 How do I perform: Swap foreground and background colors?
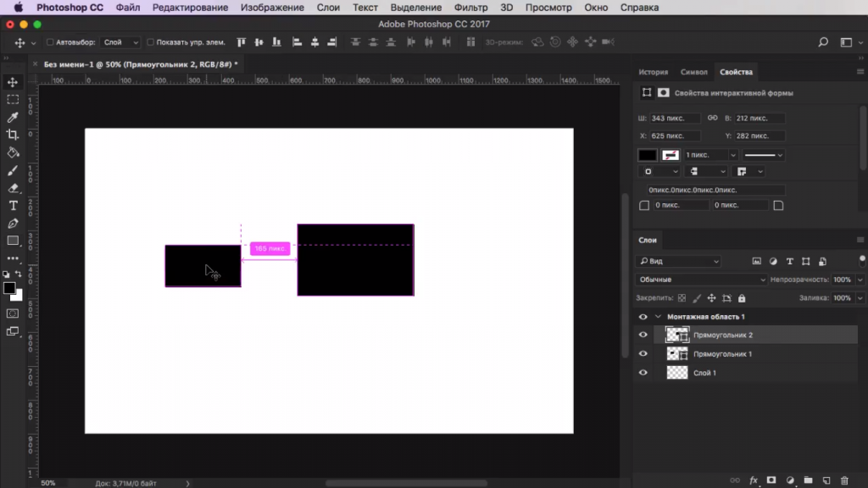pos(19,274)
